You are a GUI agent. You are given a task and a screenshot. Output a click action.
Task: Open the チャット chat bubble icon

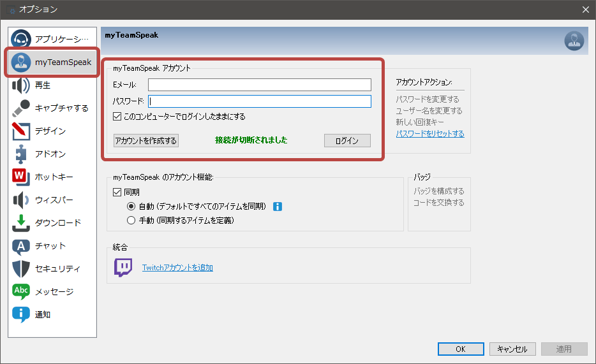click(21, 246)
